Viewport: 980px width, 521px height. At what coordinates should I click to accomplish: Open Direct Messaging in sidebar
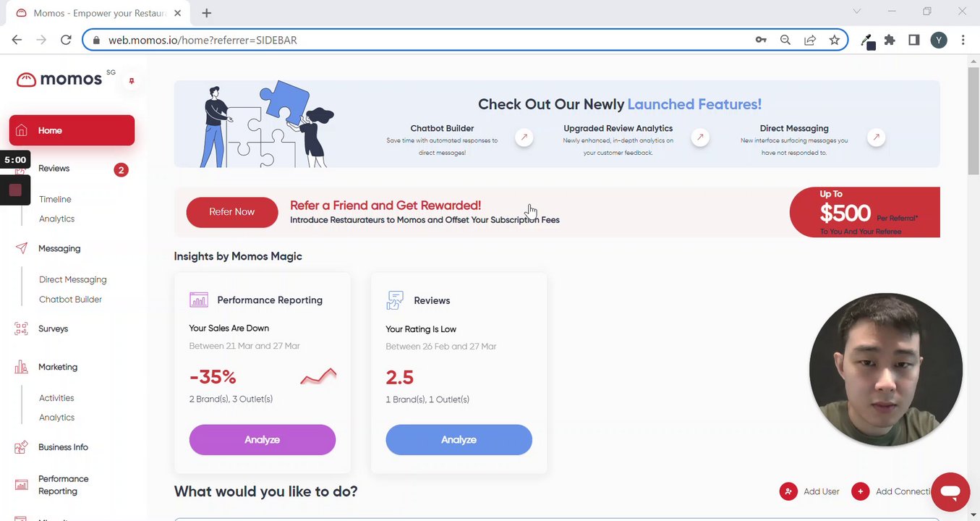73,279
